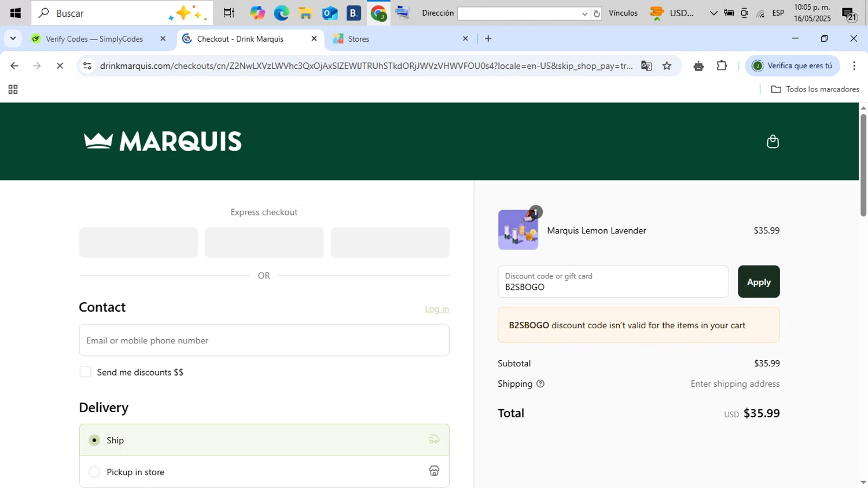Click Verifica que eres tú profile button

[792, 66]
